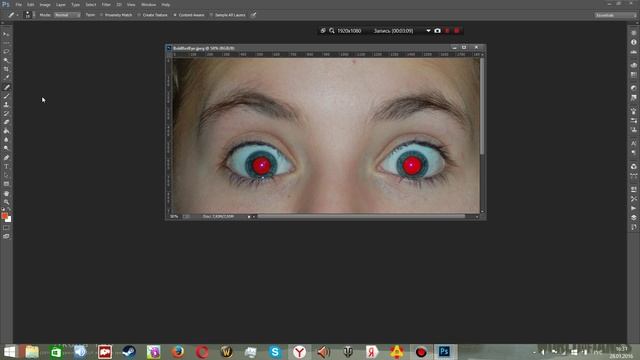Select the Dodge tool
The height and width of the screenshot is (360, 640).
pyautogui.click(x=6, y=148)
